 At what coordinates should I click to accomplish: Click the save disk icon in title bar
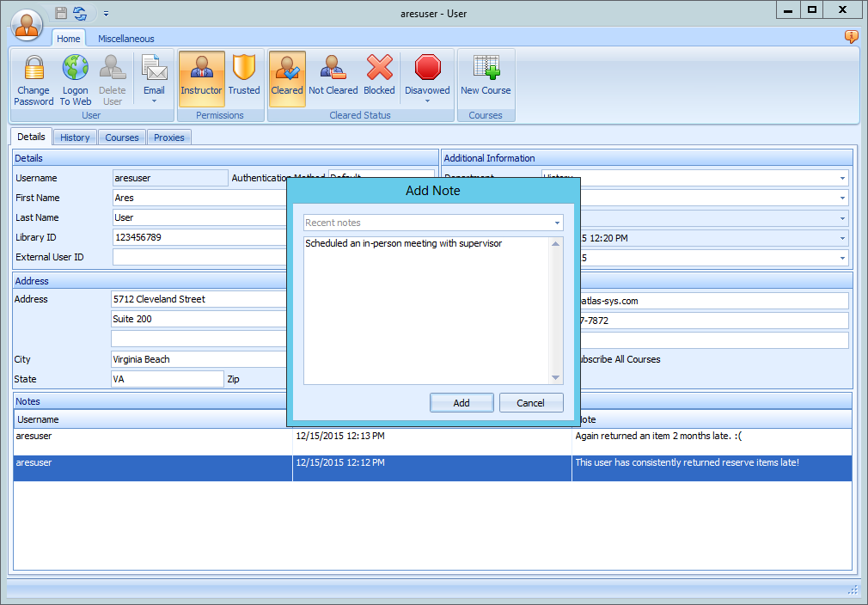tap(61, 13)
